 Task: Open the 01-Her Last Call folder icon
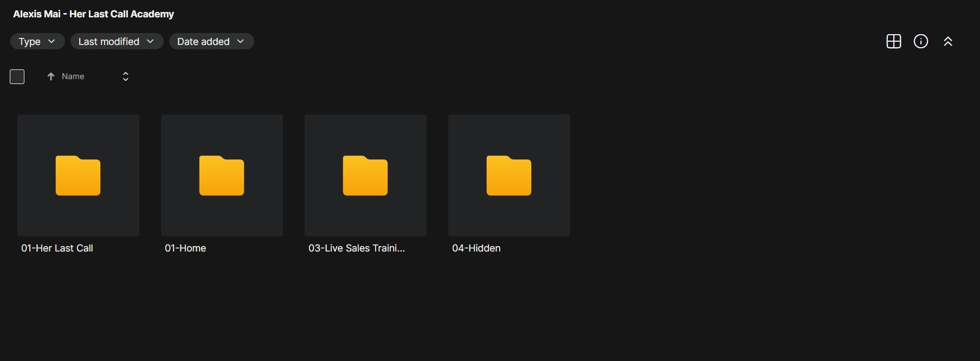(78, 176)
